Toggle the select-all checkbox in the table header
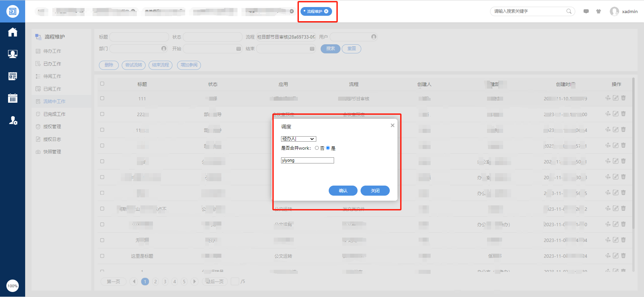Image resolution: width=644 pixels, height=297 pixels. click(x=102, y=84)
